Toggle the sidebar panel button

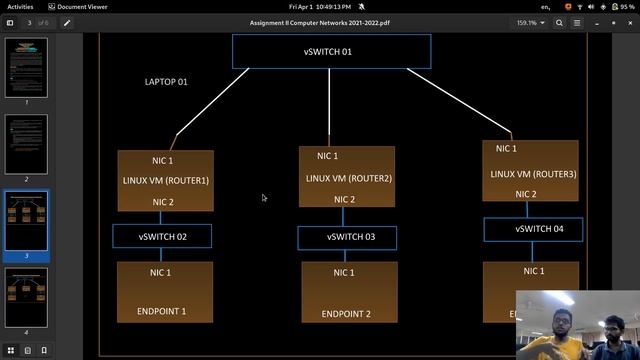[10, 23]
